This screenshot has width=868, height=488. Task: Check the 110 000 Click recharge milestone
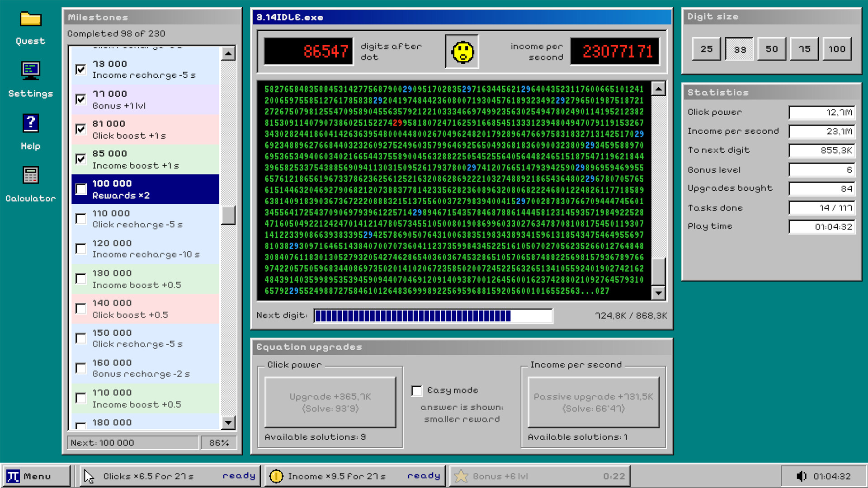[x=81, y=219]
